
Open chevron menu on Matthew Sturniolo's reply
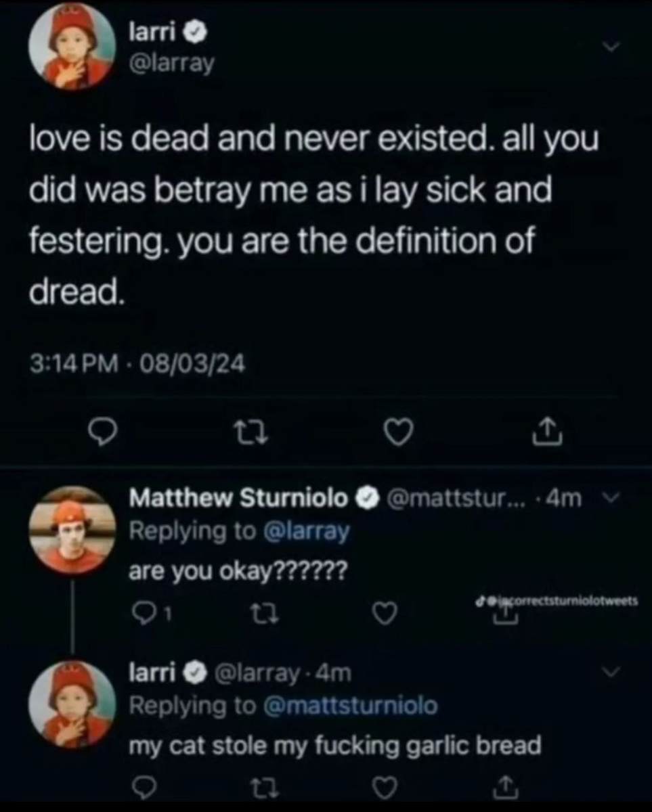point(609,499)
